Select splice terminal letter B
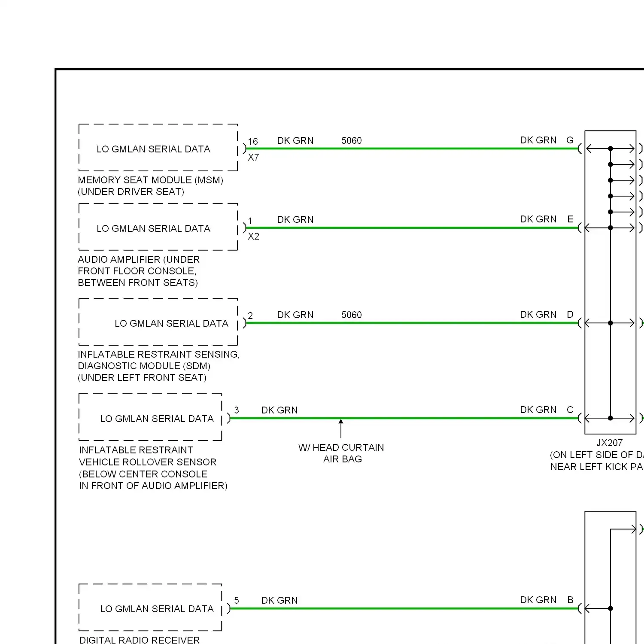644x644 pixels. click(x=570, y=600)
